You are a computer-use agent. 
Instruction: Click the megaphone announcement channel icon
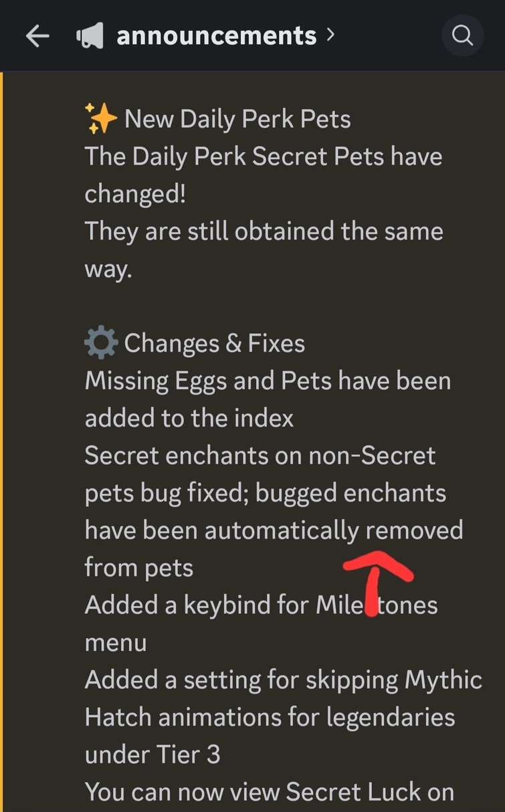coord(90,35)
